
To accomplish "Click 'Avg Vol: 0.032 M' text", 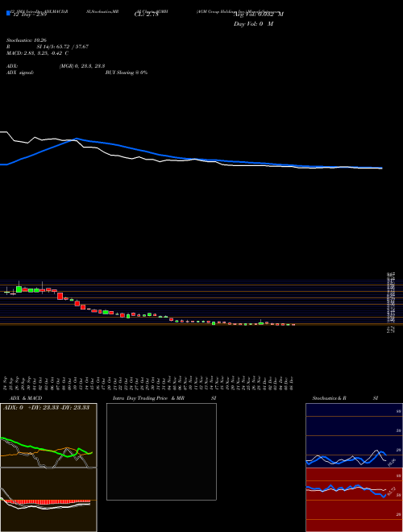I will (x=259, y=15).
